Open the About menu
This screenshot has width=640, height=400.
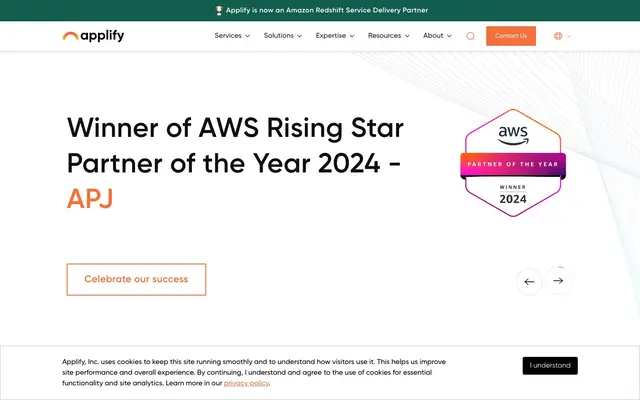pos(438,36)
